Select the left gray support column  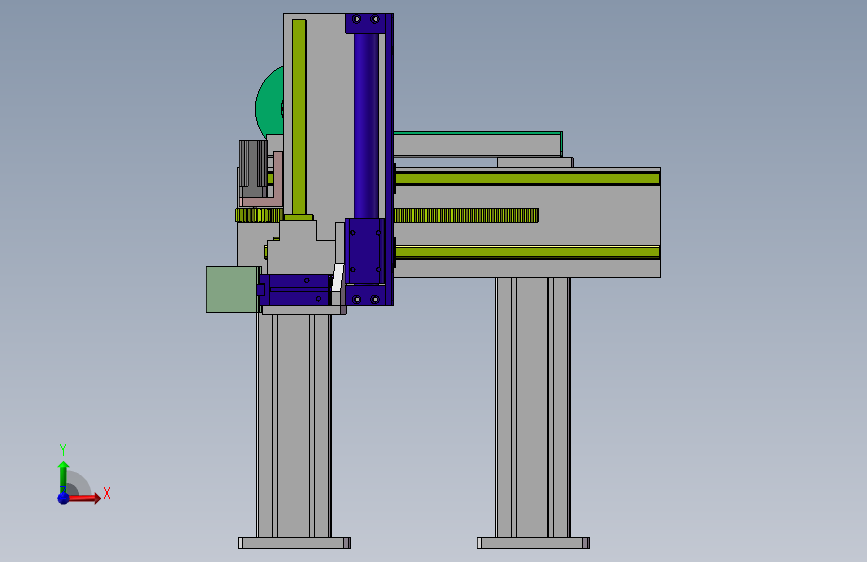click(x=294, y=426)
